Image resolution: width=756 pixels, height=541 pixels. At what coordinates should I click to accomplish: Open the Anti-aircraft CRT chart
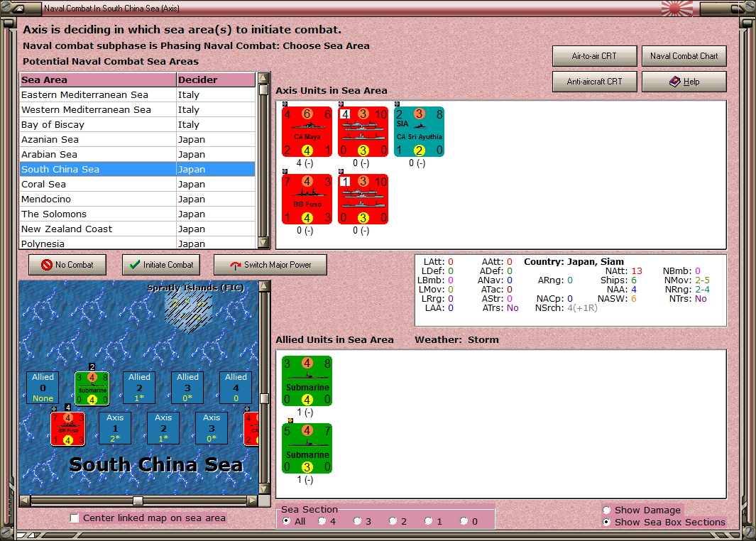594,82
